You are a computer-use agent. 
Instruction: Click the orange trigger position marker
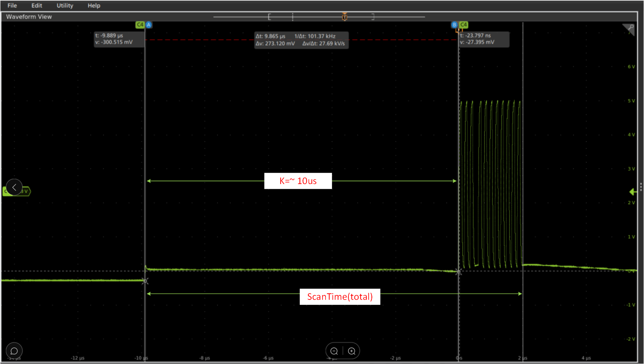pos(345,17)
